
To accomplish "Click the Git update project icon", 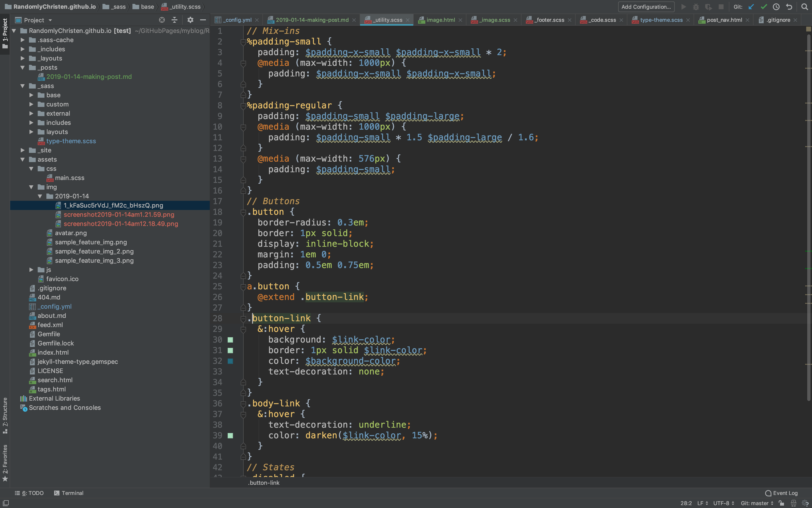I will 751,7.
